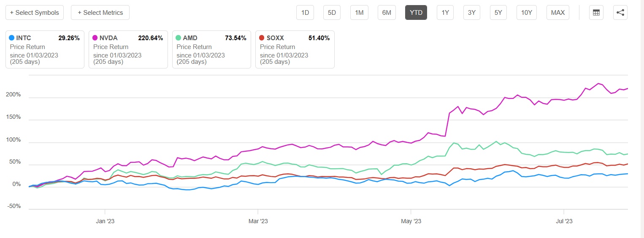Select the 6M time range
Viewport: 644px width, 238px height.
point(387,13)
